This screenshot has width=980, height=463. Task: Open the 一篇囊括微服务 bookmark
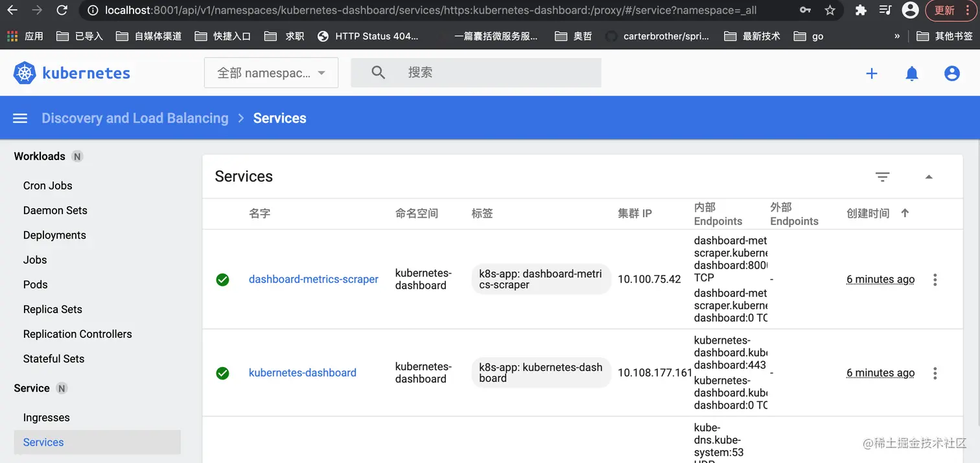click(496, 36)
